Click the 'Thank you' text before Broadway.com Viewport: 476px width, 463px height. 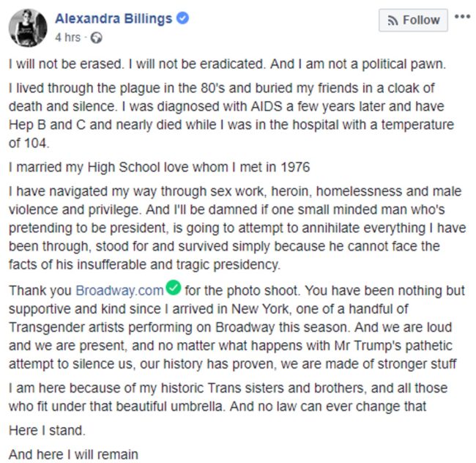[41, 292]
